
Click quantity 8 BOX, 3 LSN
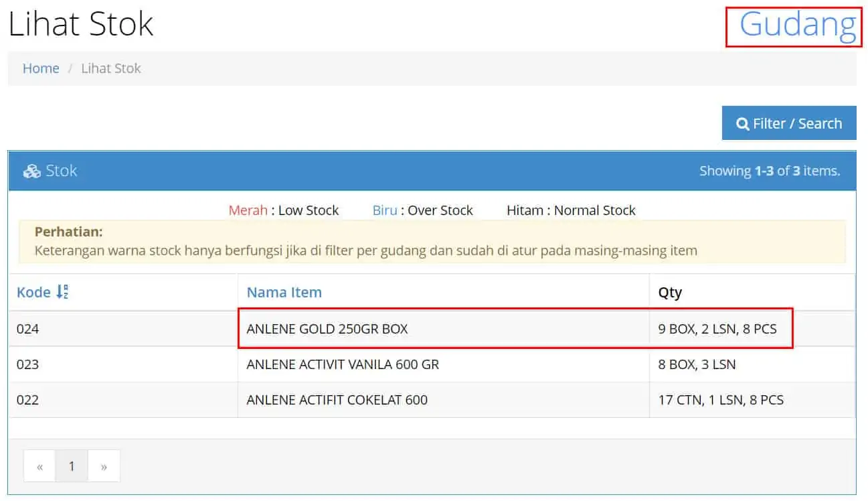697,364
